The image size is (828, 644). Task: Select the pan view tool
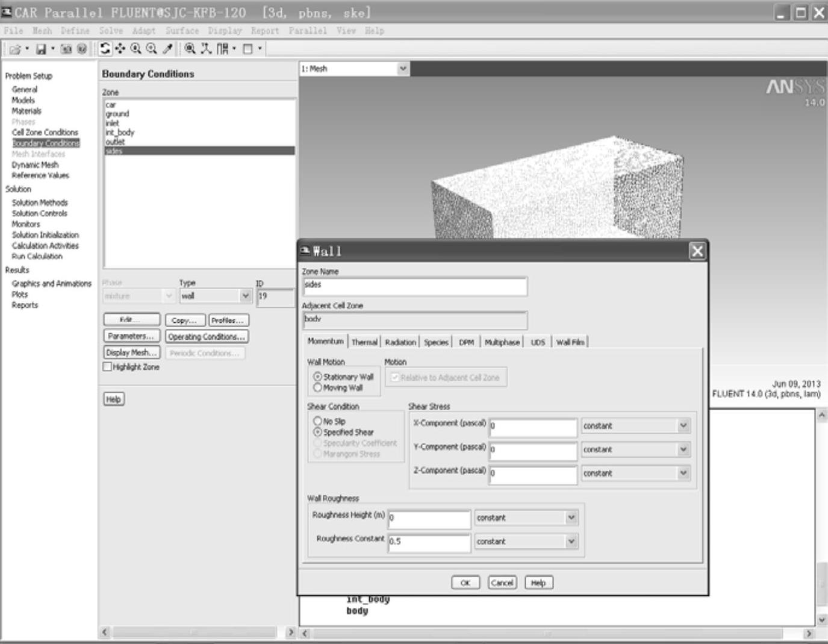pyautogui.click(x=120, y=49)
